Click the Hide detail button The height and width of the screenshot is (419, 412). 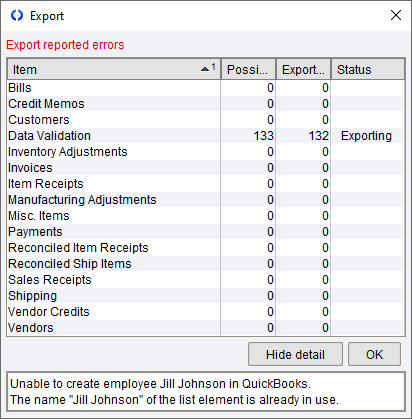tap(295, 354)
